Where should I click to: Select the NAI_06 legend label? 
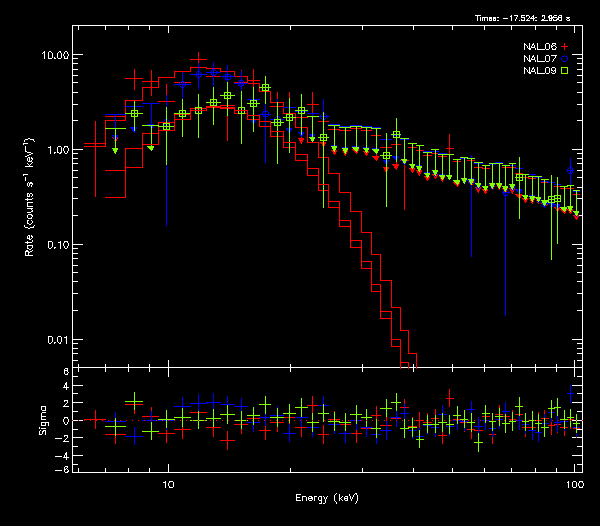pyautogui.click(x=540, y=47)
